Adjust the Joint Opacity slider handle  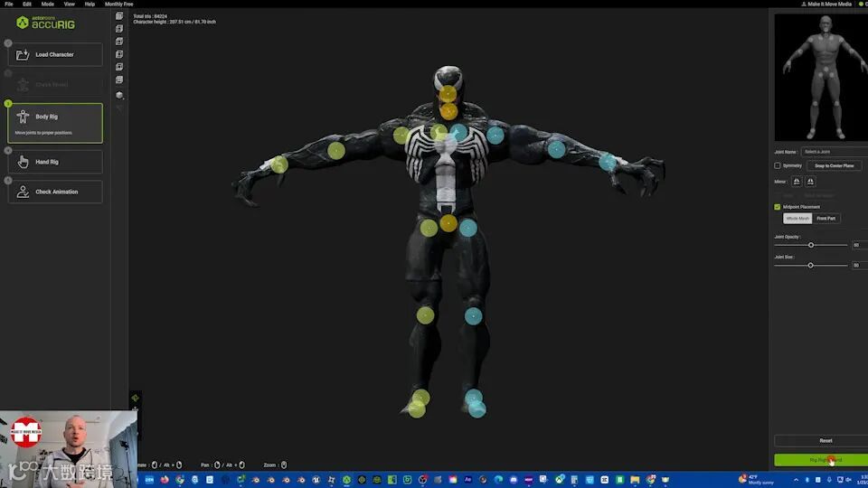[x=811, y=245]
